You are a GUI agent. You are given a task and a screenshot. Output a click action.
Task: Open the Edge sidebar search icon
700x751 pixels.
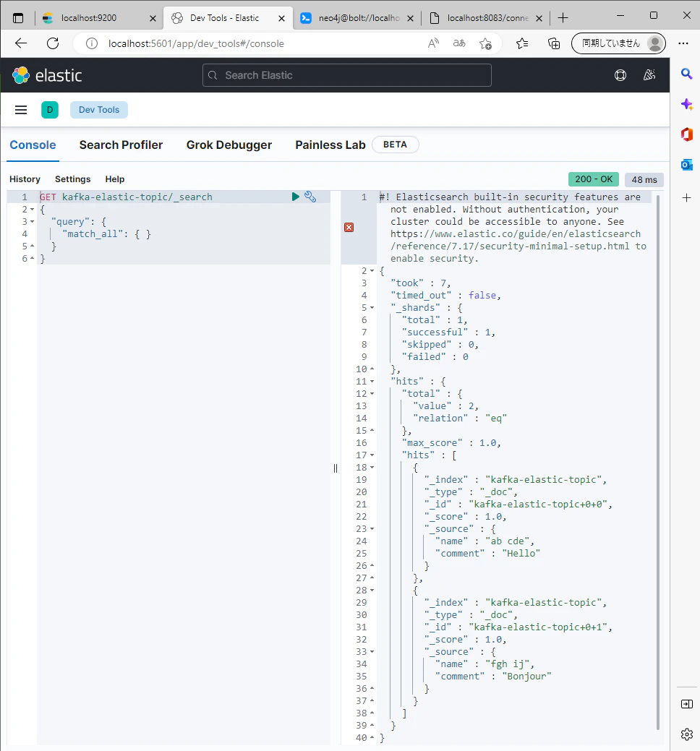pos(686,74)
